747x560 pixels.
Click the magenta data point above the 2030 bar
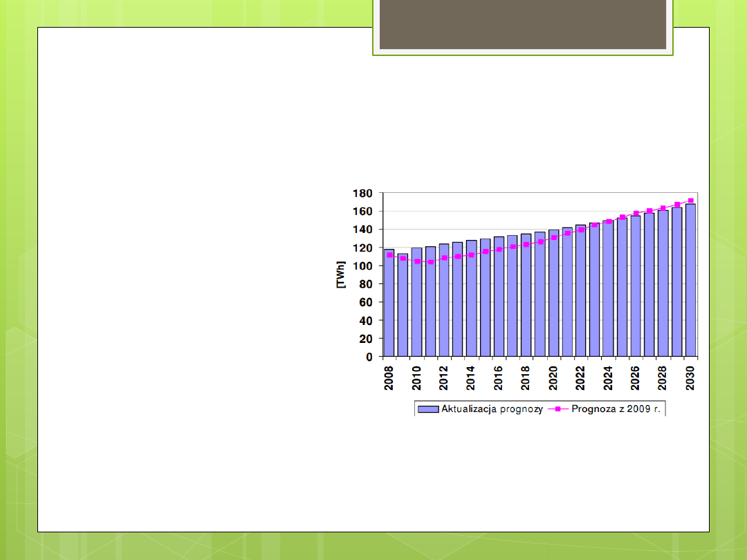(690, 200)
